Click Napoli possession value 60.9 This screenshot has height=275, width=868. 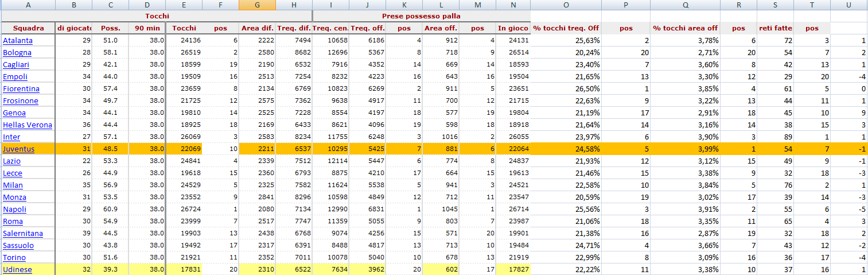[110, 209]
